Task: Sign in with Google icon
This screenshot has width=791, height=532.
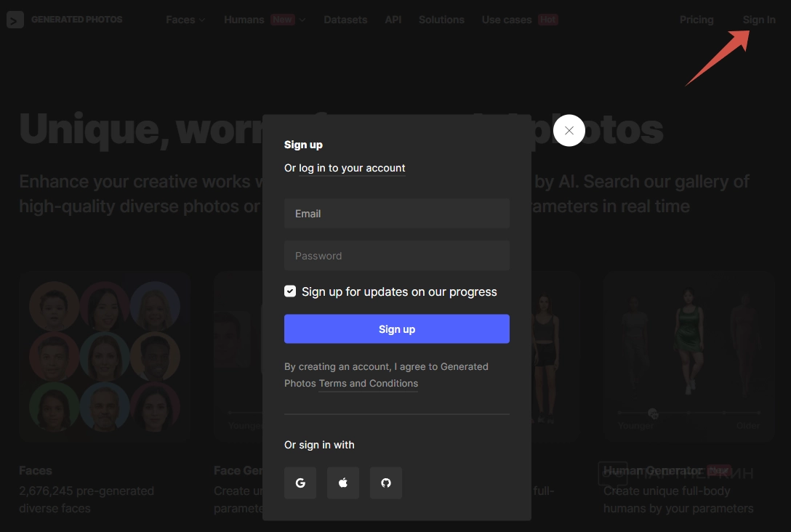Action: pyautogui.click(x=300, y=483)
